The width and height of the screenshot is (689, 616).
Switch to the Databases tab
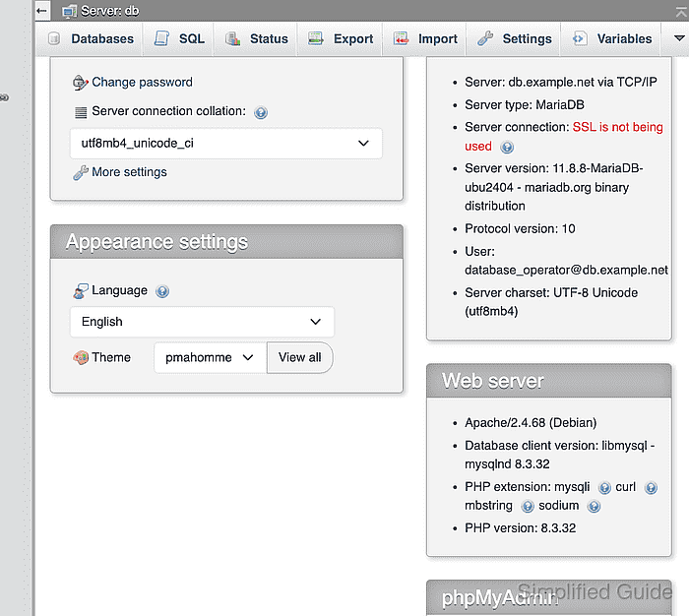pyautogui.click(x=91, y=38)
